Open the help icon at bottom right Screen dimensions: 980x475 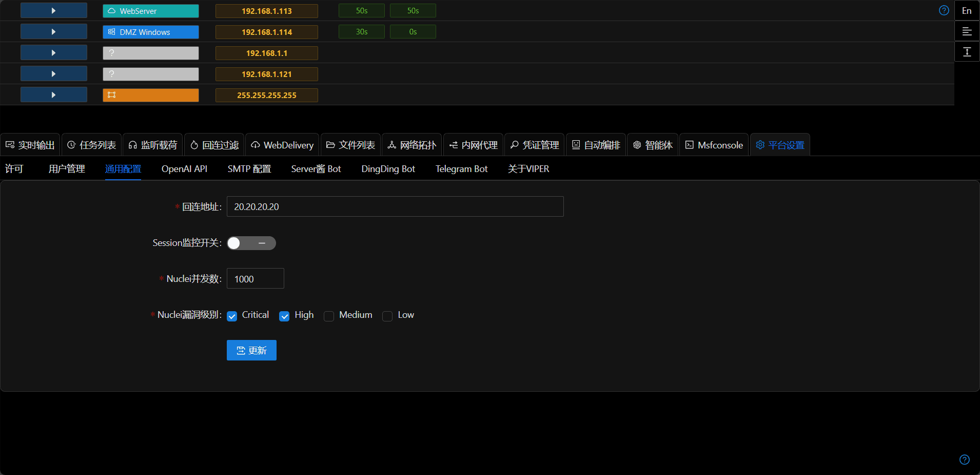[965, 460]
